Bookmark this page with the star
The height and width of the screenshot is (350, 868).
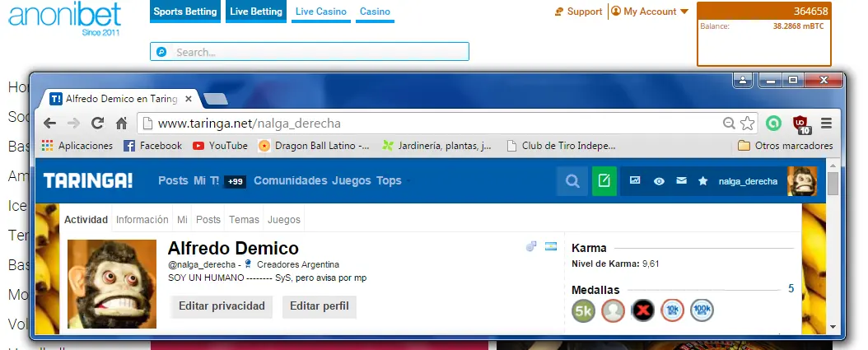[x=747, y=123]
